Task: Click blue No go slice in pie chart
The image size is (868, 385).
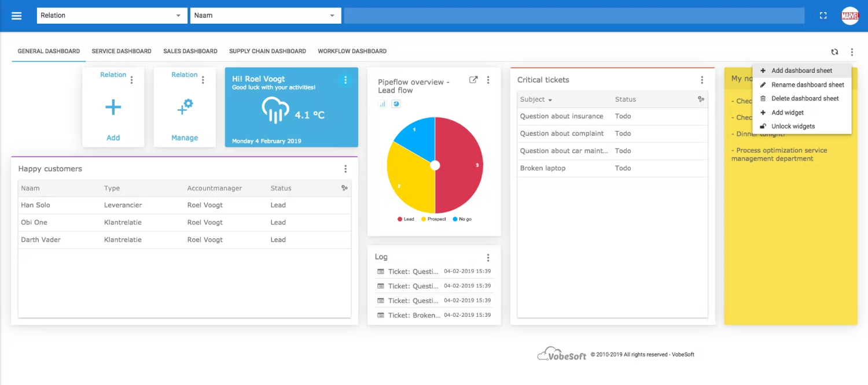Action: click(x=418, y=138)
